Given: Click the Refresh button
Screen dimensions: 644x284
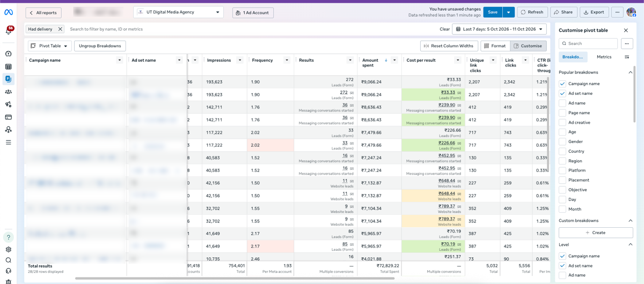Looking at the screenshot, I should 532,12.
